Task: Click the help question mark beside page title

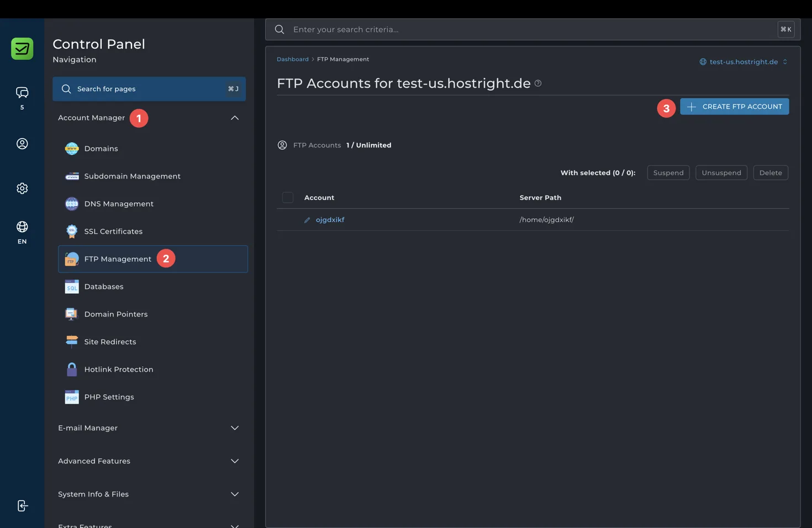Action: pos(538,83)
